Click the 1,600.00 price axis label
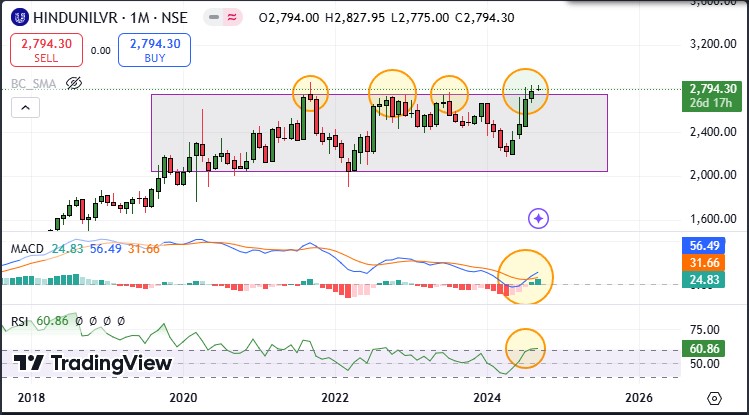 pos(713,219)
